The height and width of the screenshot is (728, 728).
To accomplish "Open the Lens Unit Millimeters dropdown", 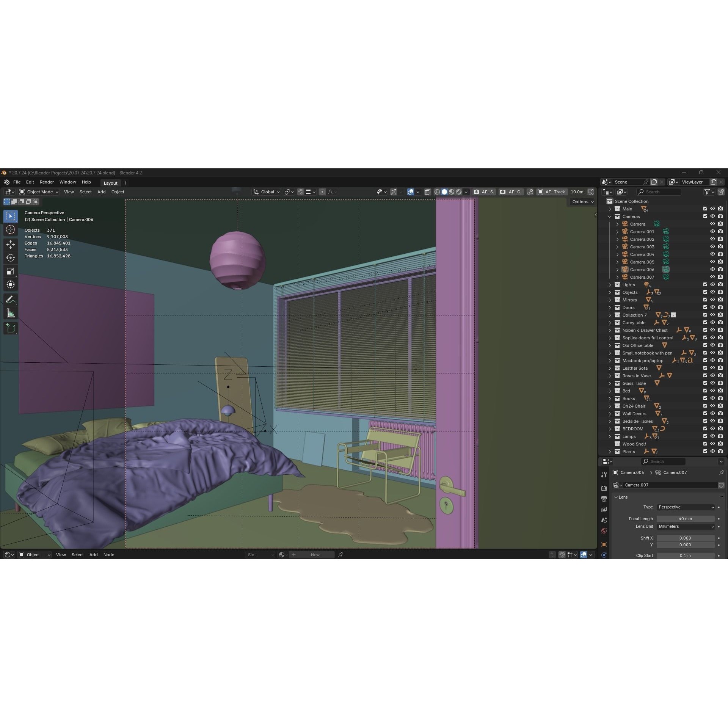I will click(x=685, y=526).
